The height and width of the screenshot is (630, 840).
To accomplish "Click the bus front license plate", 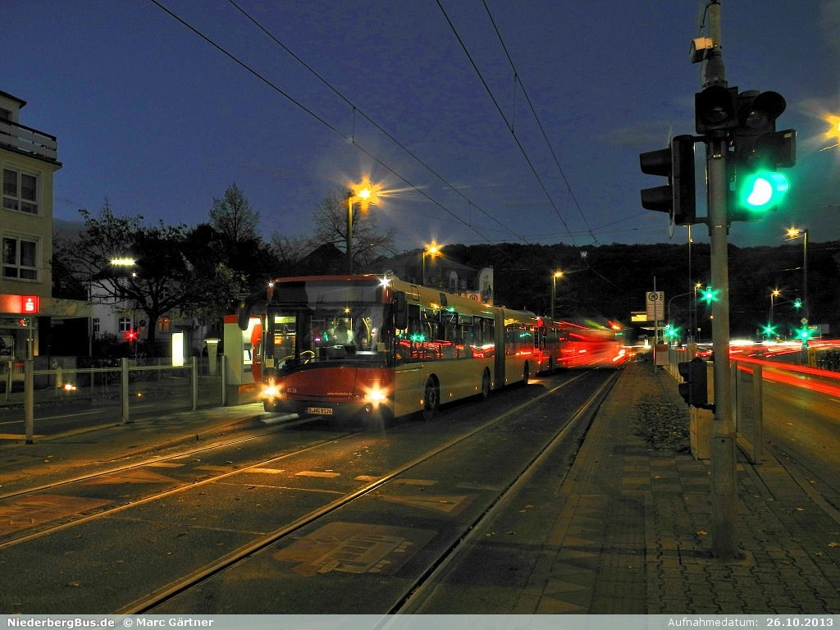I will click(x=320, y=410).
